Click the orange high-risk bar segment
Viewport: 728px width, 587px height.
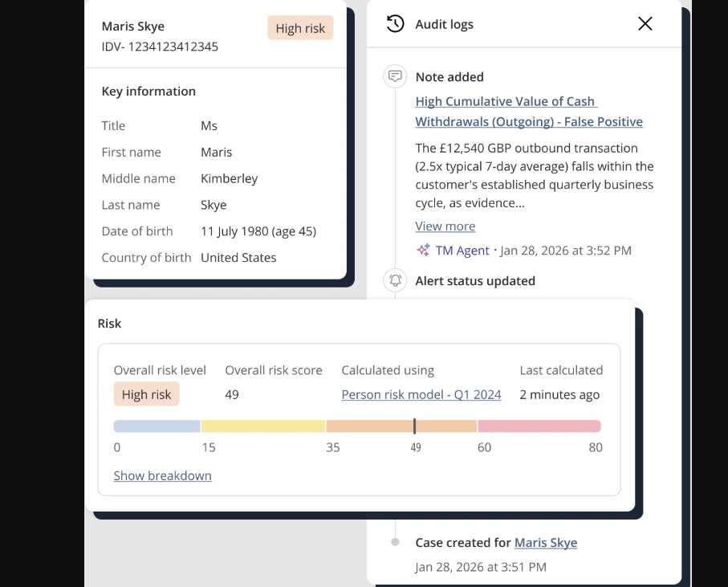(x=369, y=426)
